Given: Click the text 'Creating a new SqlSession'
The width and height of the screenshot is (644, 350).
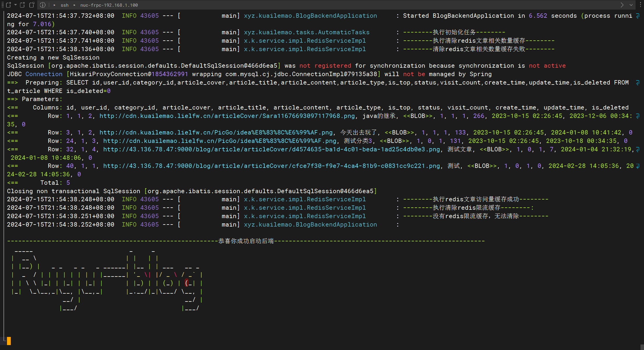Looking at the screenshot, I should 53,58.
